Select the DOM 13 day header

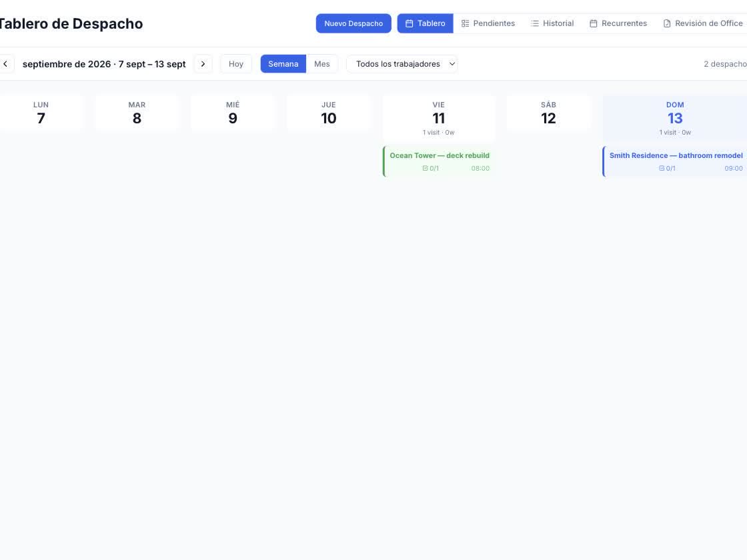pyautogui.click(x=675, y=117)
